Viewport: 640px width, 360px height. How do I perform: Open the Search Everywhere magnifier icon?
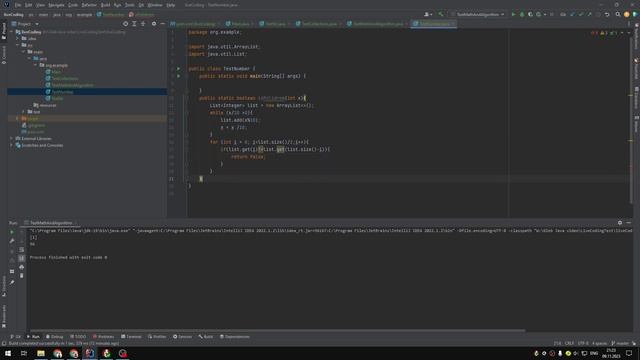(618, 14)
